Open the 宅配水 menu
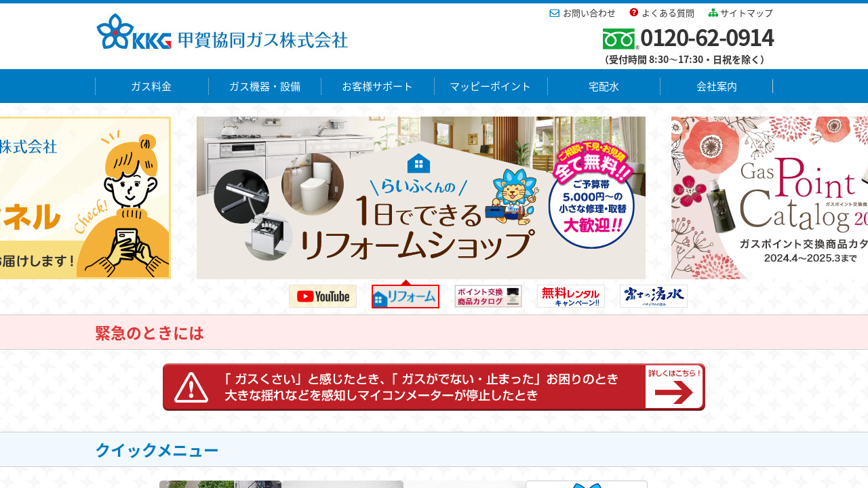This screenshot has width=868, height=488. pyautogui.click(x=604, y=86)
